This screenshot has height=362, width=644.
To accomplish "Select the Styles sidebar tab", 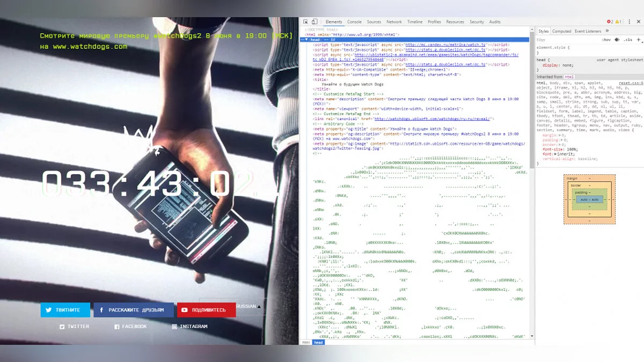I will tap(544, 31).
